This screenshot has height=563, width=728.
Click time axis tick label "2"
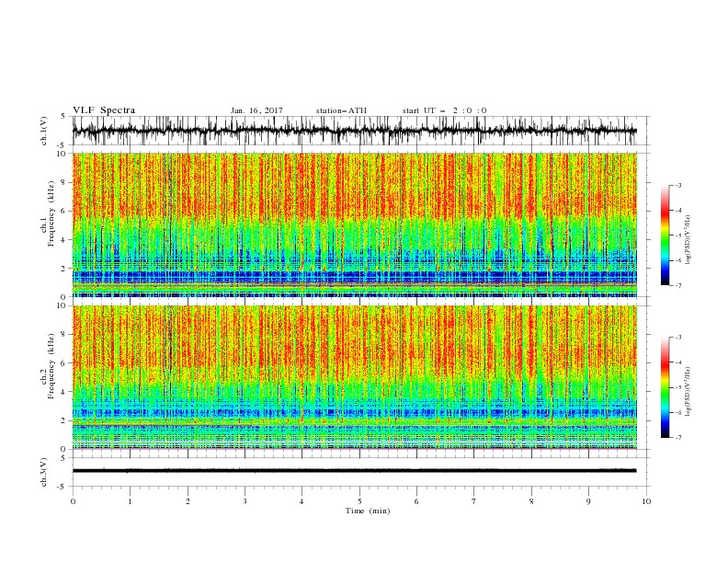tap(188, 501)
